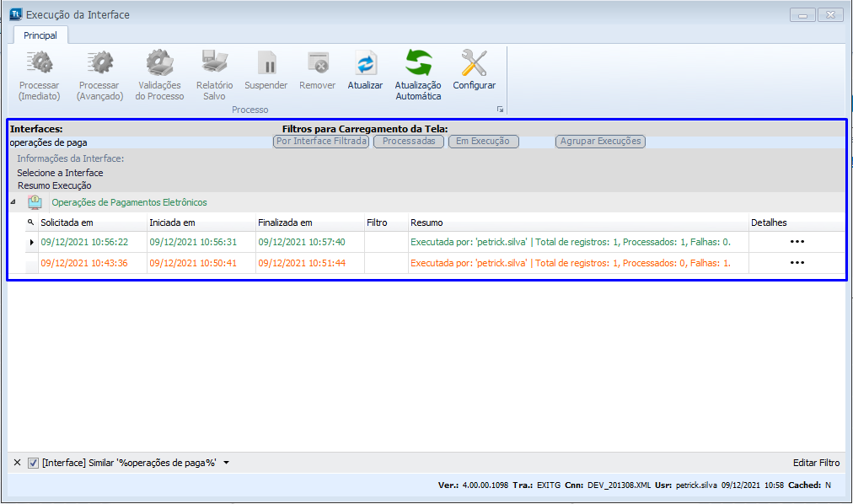Click Editar Filtro link
853x504 pixels.
click(x=816, y=463)
